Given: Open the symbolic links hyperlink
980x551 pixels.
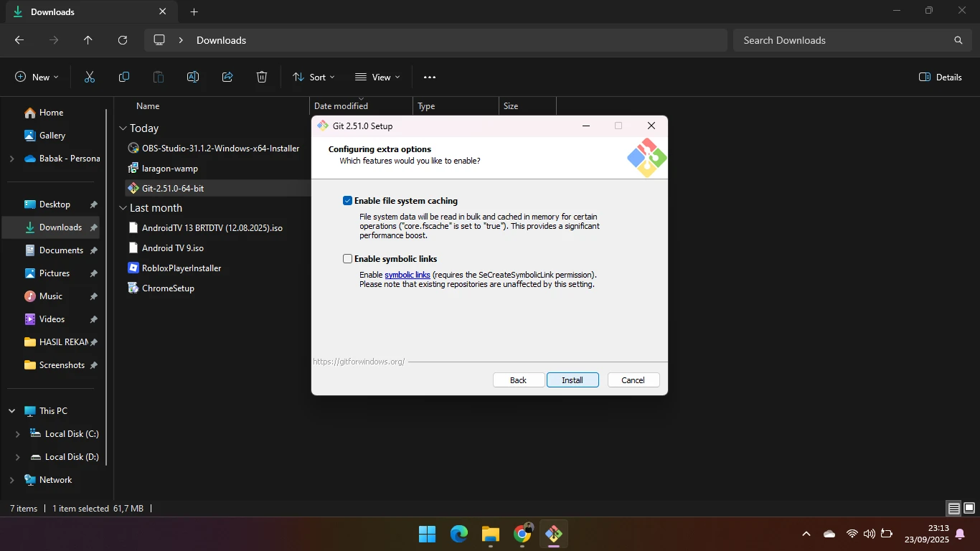Looking at the screenshot, I should 407,275.
